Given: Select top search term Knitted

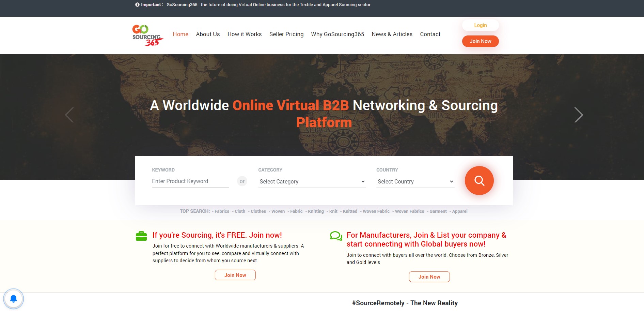Looking at the screenshot, I should point(350,211).
